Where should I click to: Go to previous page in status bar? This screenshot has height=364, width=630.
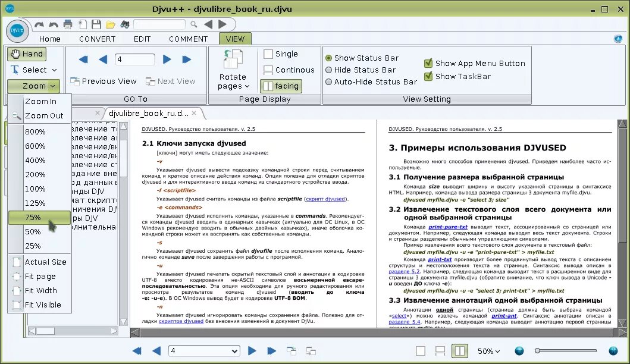156,351
